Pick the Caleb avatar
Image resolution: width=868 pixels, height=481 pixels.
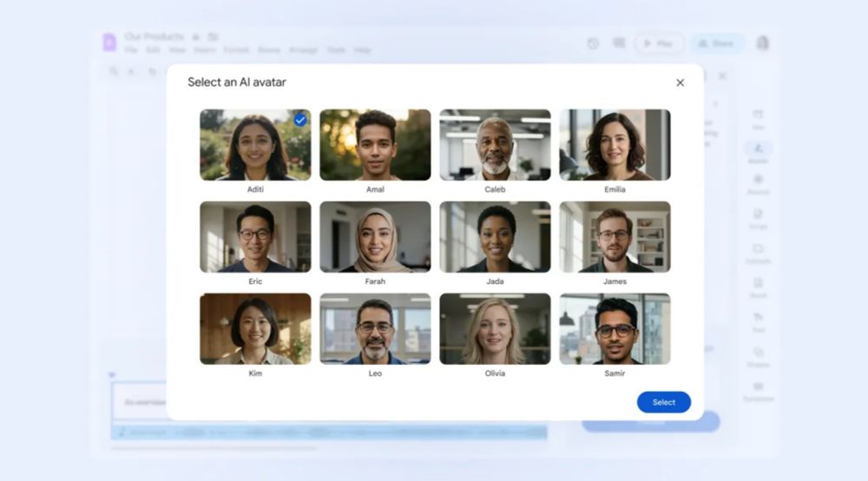pos(495,144)
